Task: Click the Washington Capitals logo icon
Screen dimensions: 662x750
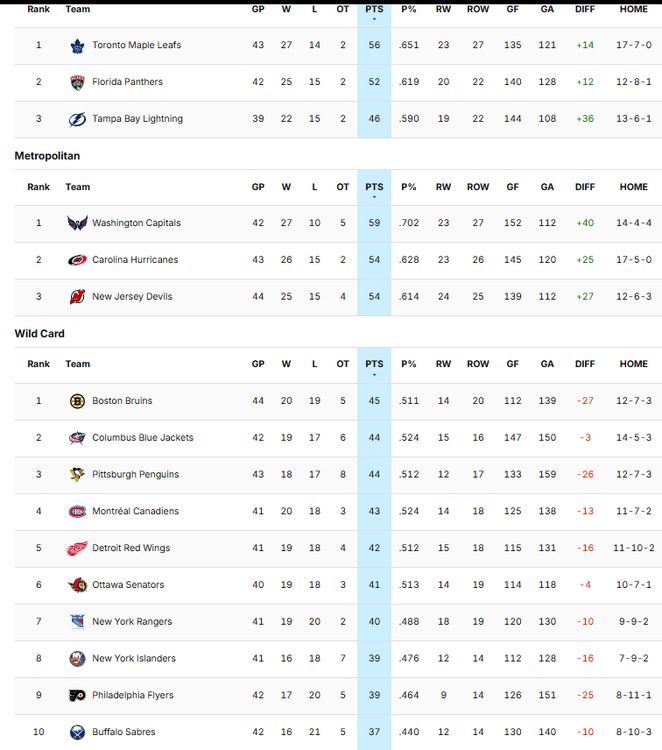Action: point(77,223)
